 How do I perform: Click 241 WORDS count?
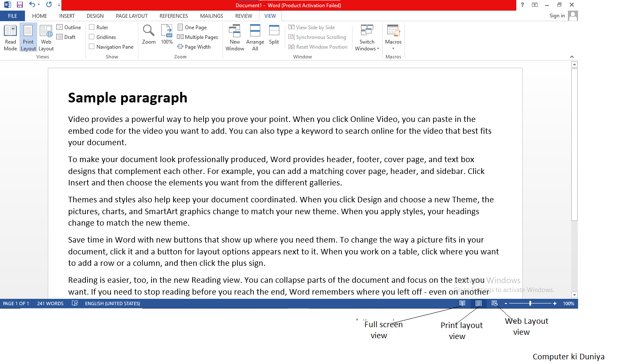click(50, 303)
